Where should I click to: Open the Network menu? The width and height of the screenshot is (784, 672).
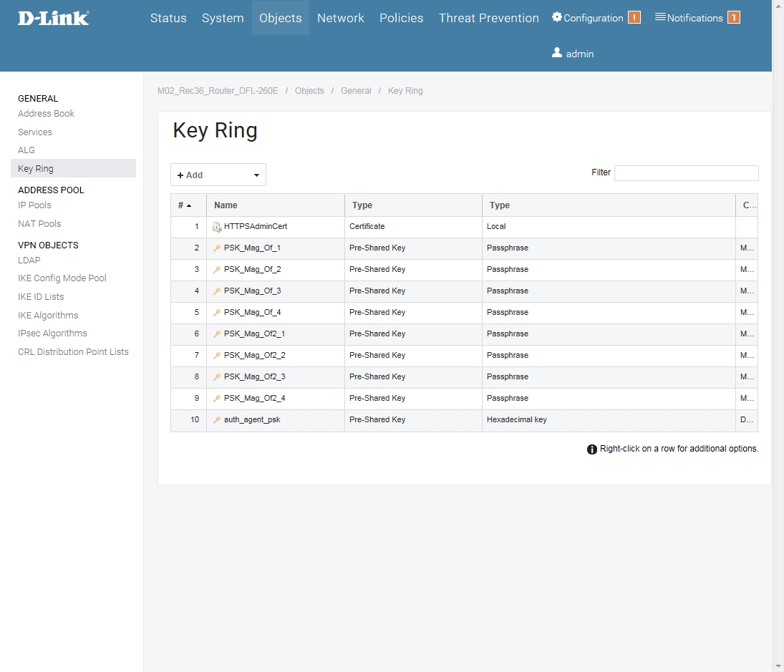[x=340, y=18]
